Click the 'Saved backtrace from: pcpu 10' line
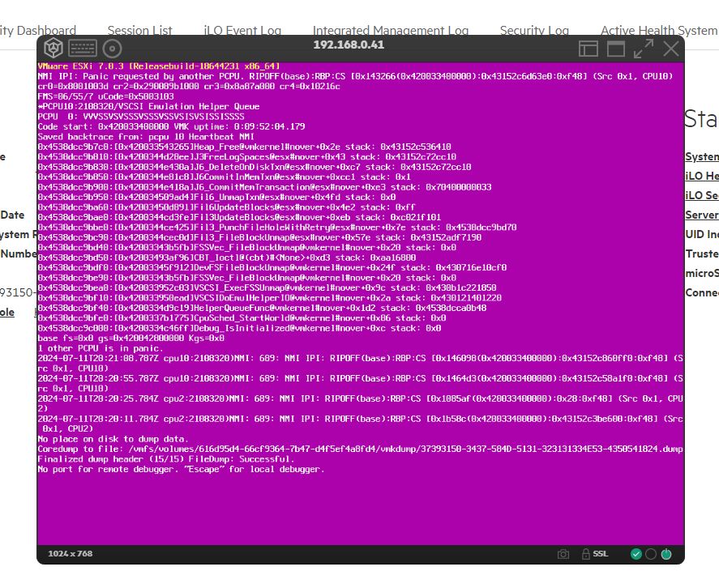719x588 pixels. pos(146,137)
